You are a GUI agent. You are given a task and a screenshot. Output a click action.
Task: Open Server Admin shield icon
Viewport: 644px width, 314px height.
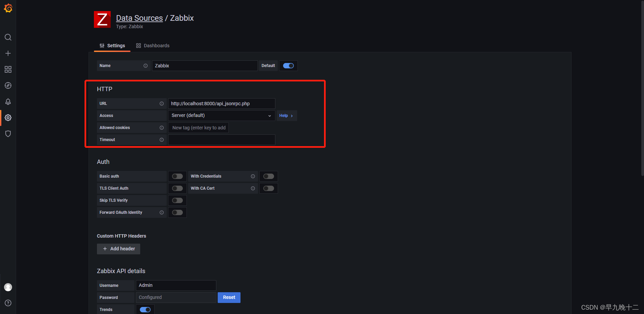[8, 134]
